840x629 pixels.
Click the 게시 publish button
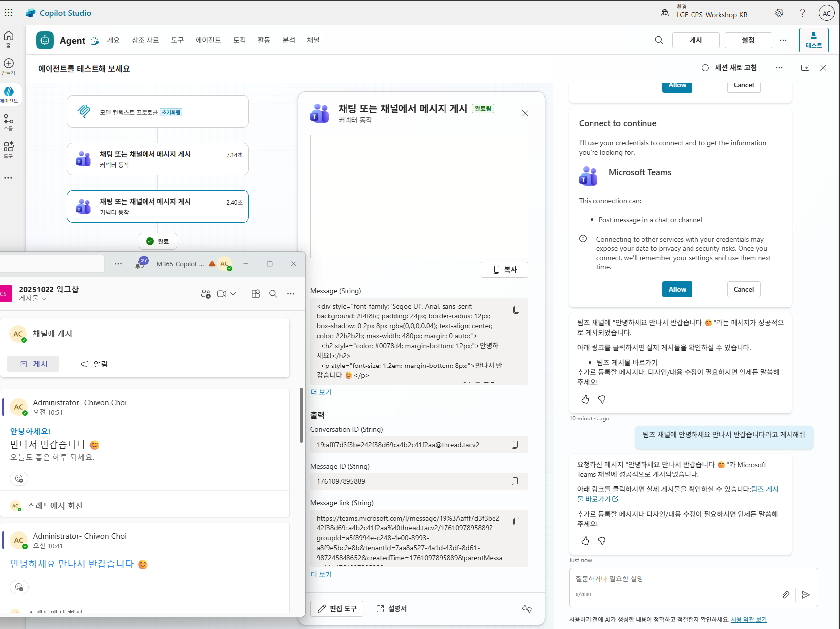tap(695, 40)
